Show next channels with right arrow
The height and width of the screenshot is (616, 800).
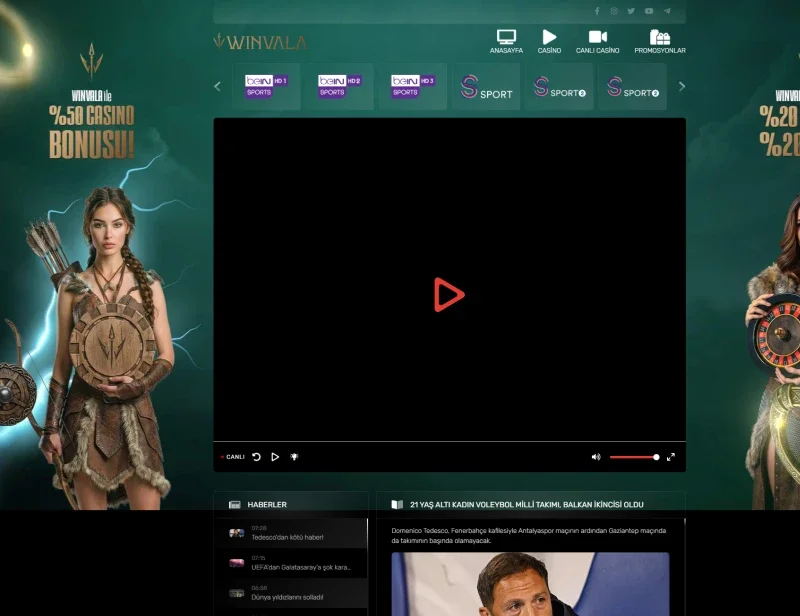point(682,87)
